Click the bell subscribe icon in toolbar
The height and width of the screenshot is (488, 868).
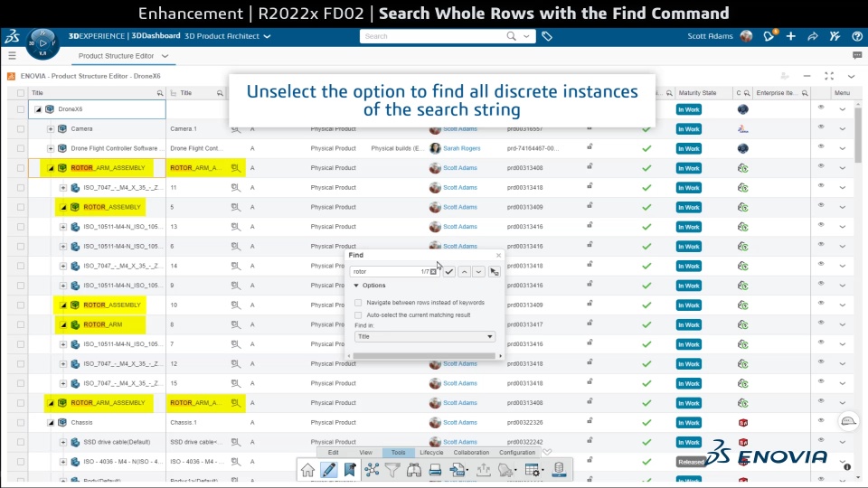[x=506, y=470]
